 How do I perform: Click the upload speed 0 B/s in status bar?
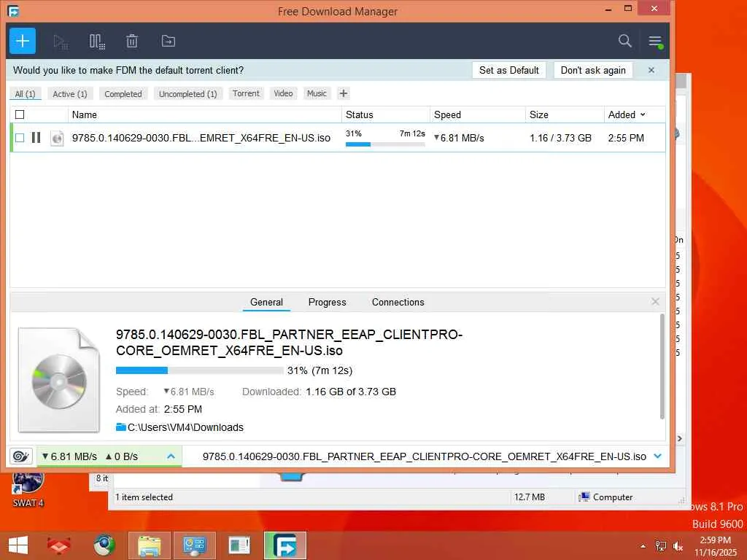122,456
